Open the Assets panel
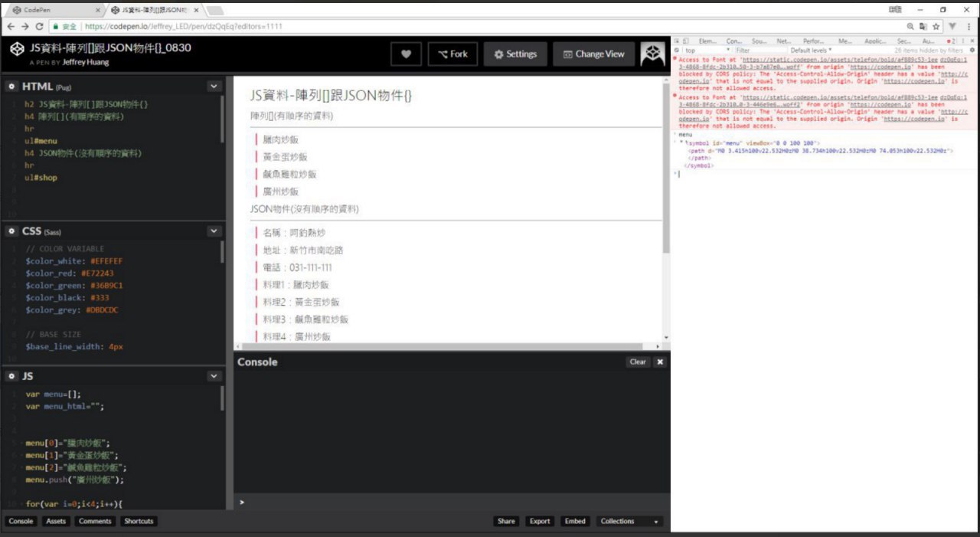Screen dimensions: 980x537 56,521
